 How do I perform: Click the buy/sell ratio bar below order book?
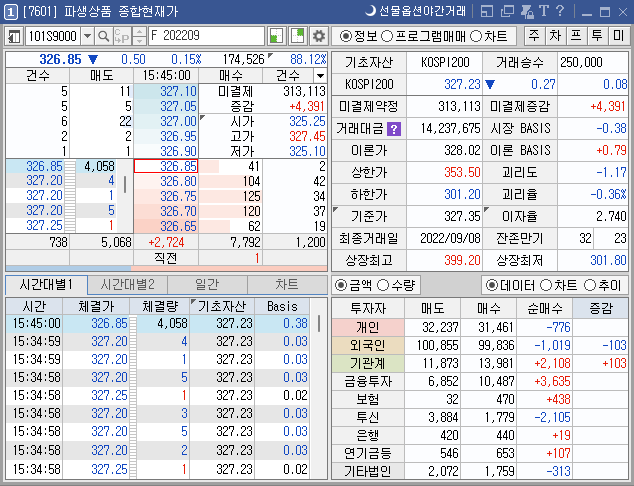(x=166, y=268)
